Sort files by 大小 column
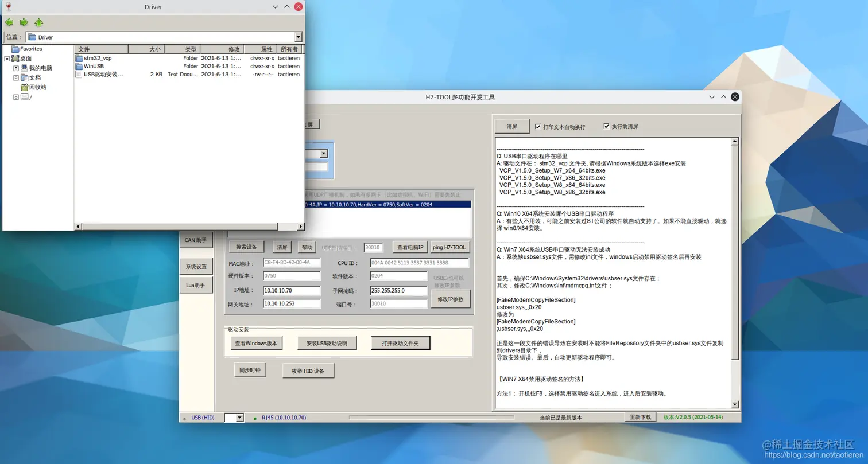Image resolution: width=868 pixels, height=464 pixels. click(x=146, y=49)
